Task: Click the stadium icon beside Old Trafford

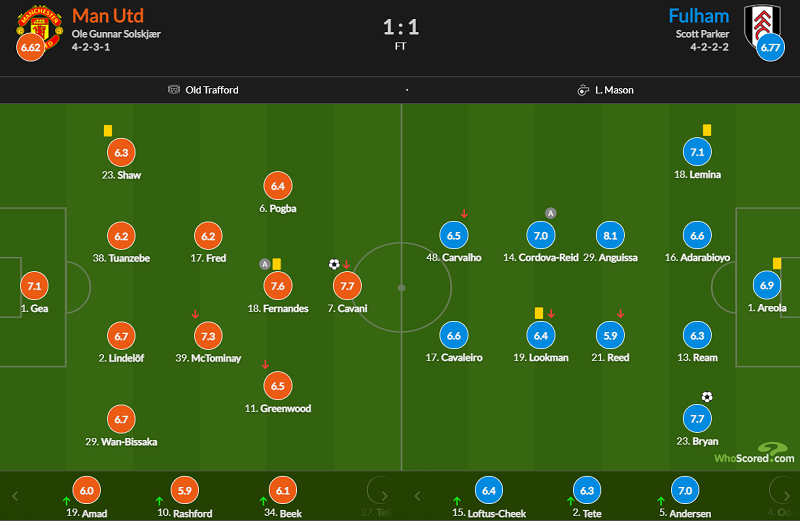Action: coord(174,90)
